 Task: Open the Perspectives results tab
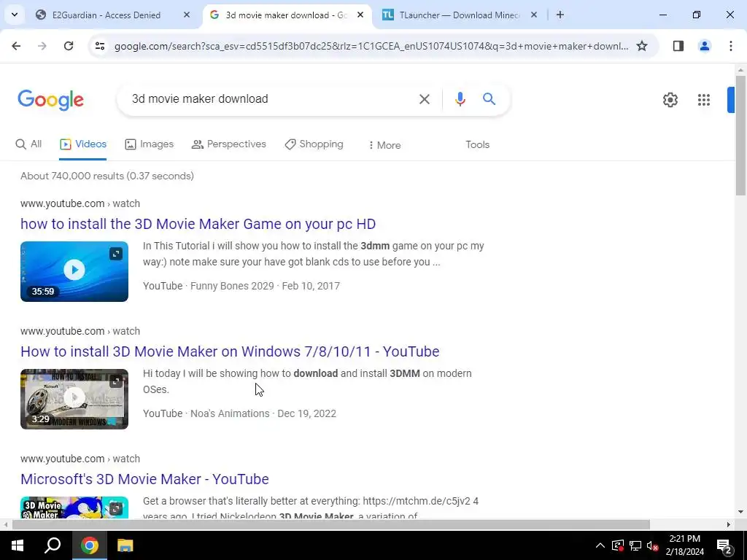(x=228, y=144)
